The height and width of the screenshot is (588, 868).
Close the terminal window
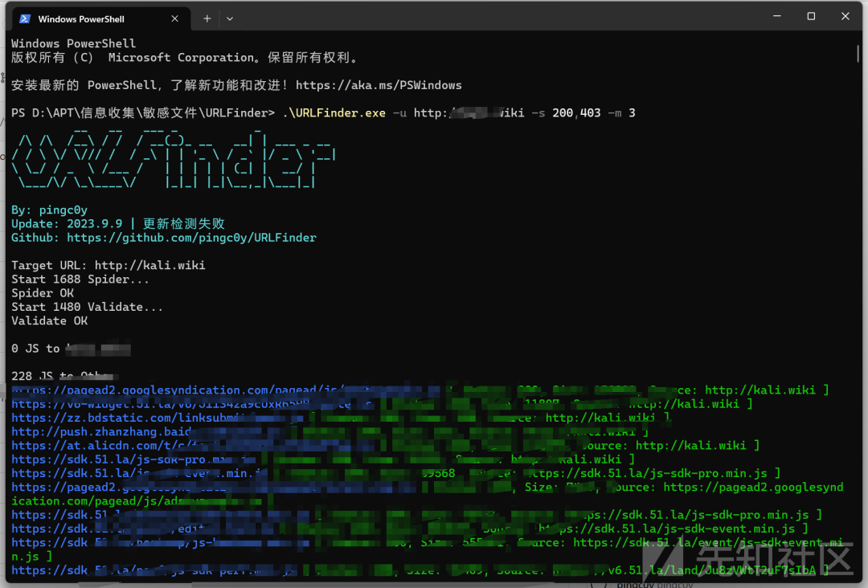845,16
